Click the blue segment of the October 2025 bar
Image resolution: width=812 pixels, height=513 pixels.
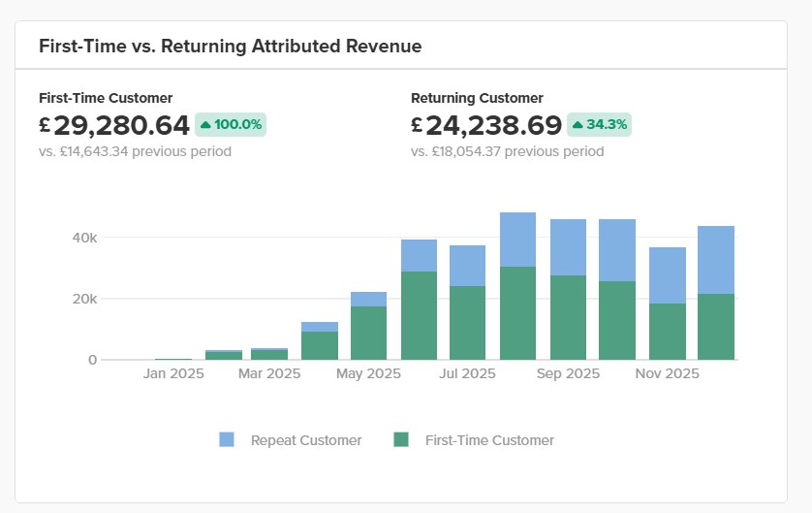click(x=617, y=250)
